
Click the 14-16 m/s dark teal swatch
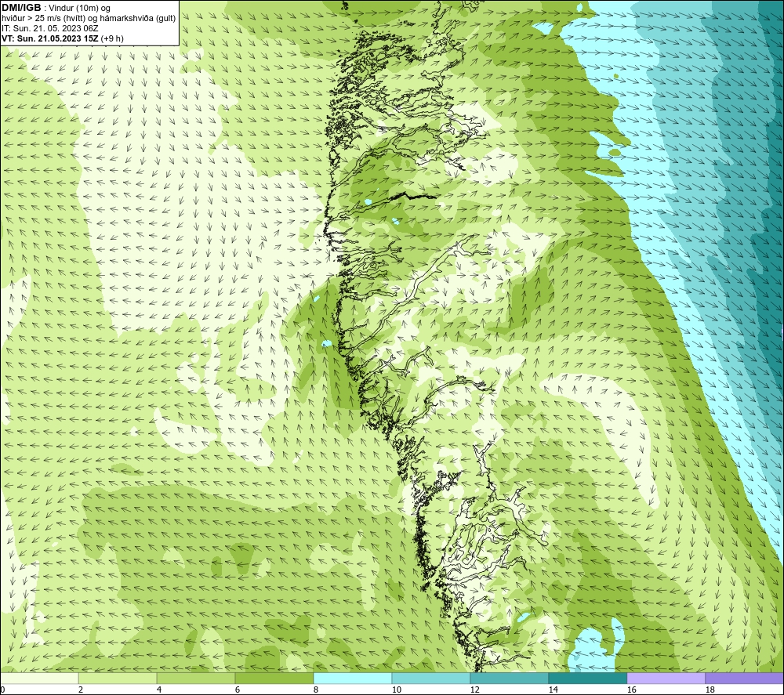coord(587,678)
